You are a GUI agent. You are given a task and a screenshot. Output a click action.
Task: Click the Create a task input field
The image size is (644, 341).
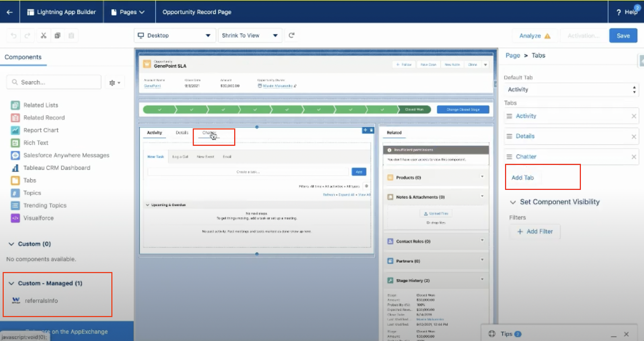248,172
